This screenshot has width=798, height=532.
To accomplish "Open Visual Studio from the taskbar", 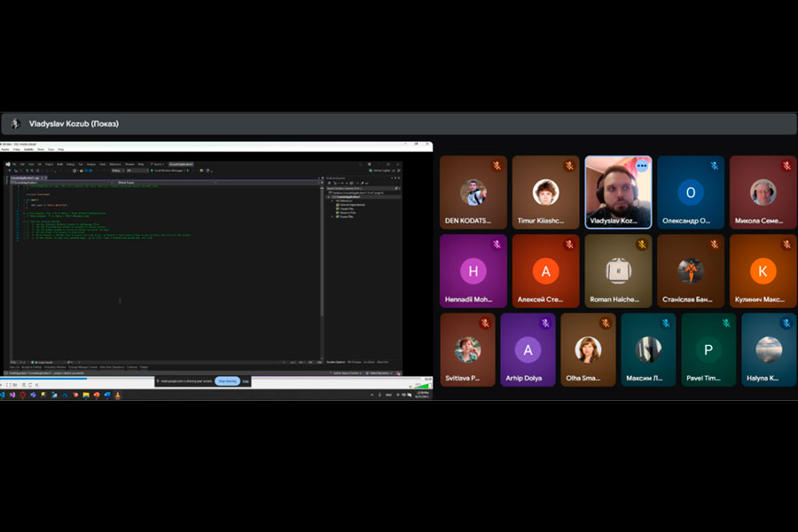I will pos(12,395).
